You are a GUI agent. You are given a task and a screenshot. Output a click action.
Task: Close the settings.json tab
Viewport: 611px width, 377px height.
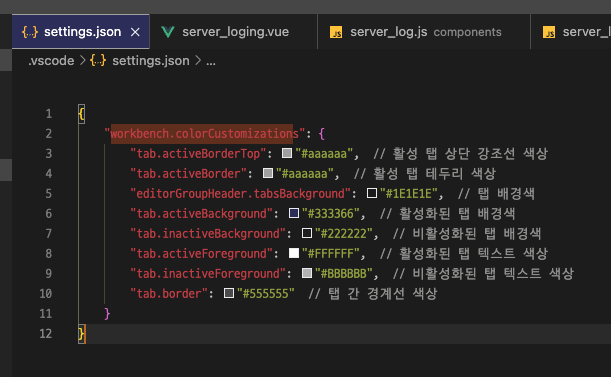click(135, 32)
